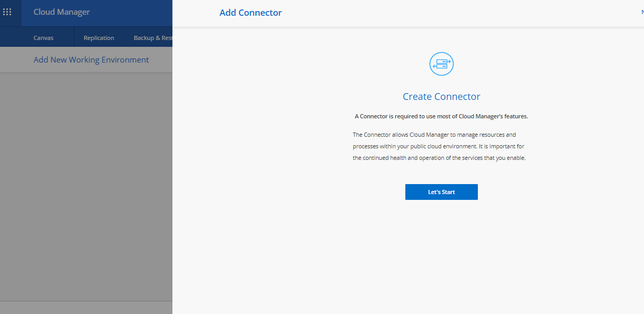Click the 'continued health and operation' text line

(439, 158)
